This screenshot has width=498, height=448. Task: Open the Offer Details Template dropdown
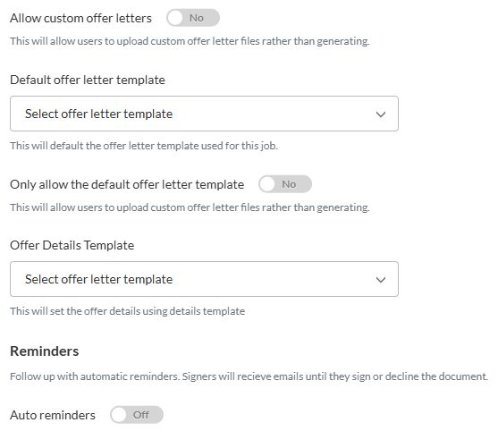[204, 279]
